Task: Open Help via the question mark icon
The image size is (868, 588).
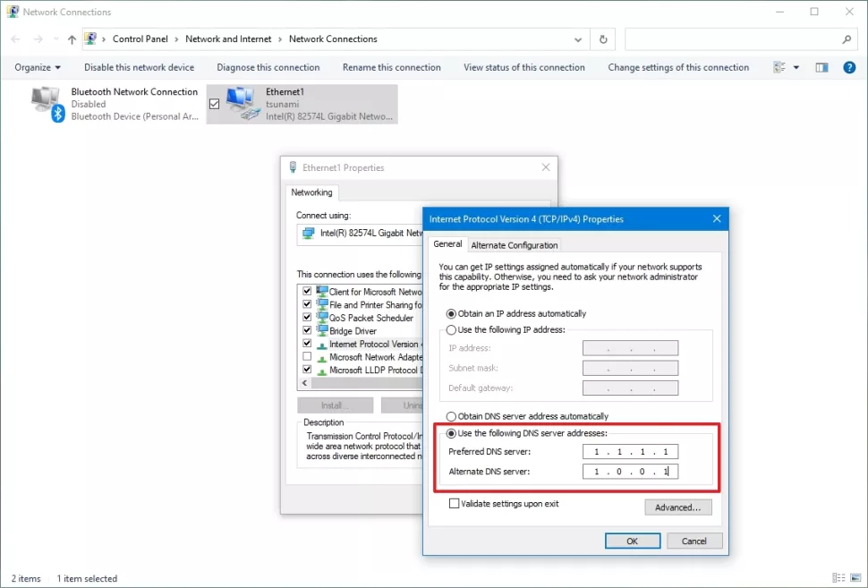Action: point(847,67)
